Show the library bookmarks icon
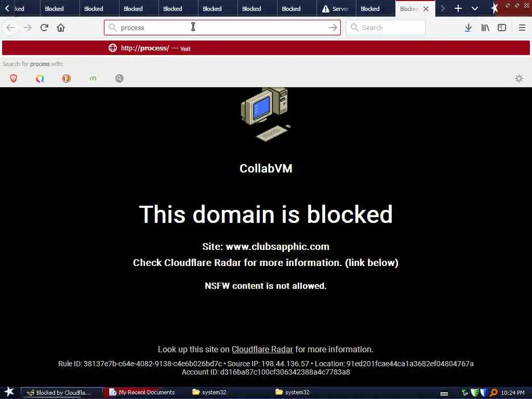 (x=485, y=28)
